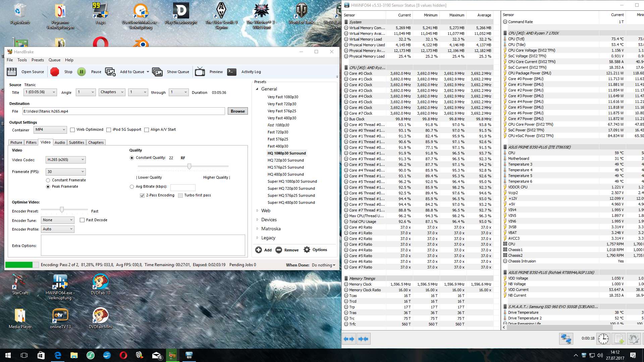Switch to the Audio tab
This screenshot has height=362, width=644.
(x=60, y=142)
